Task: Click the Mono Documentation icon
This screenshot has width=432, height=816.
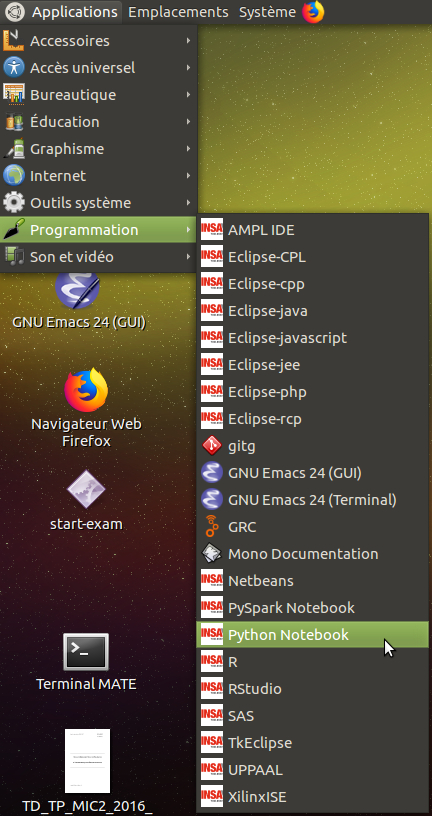Action: pyautogui.click(x=212, y=554)
